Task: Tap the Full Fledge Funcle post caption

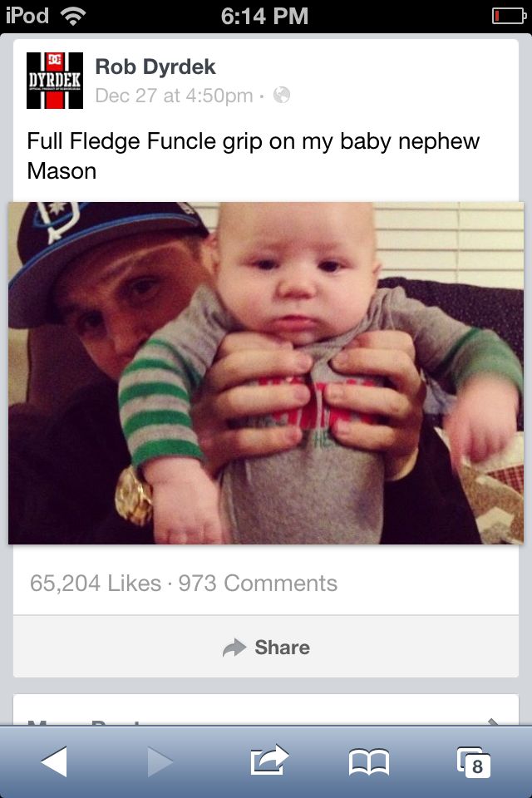Action: pyautogui.click(x=253, y=155)
